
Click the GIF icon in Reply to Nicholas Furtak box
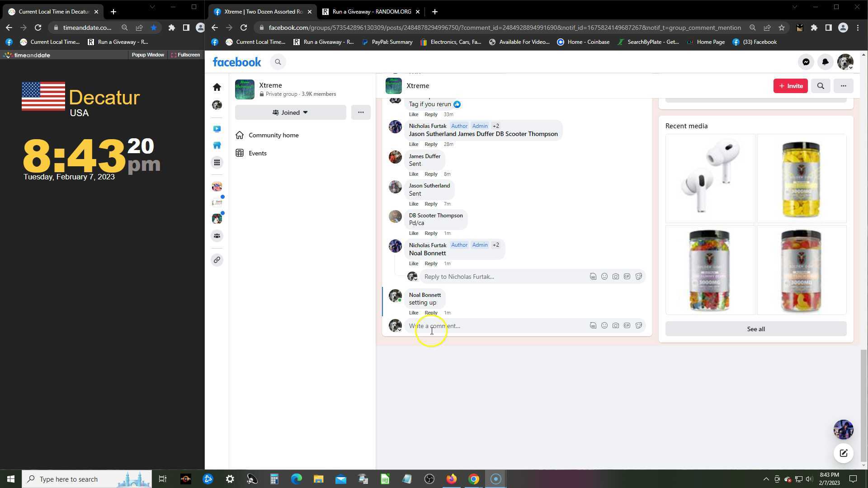tap(627, 277)
